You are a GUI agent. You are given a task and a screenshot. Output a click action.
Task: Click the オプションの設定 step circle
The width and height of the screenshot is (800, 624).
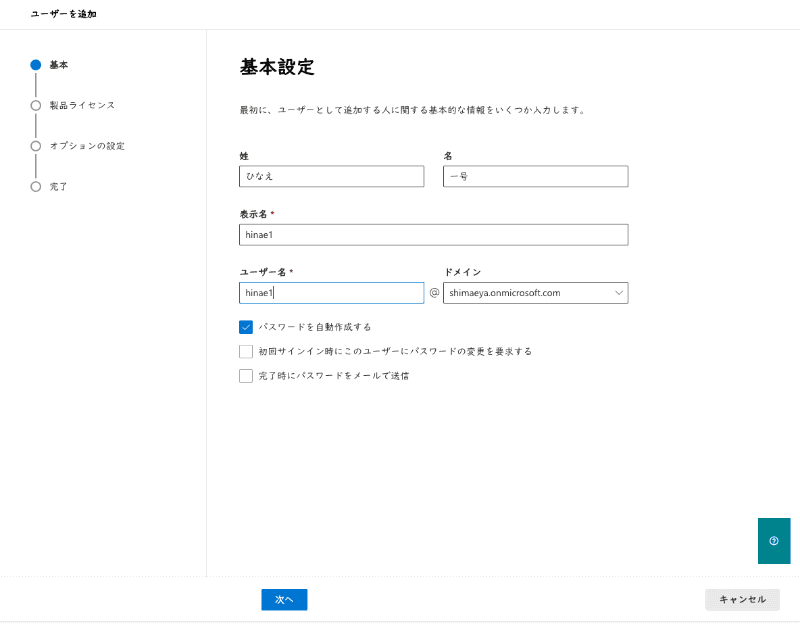coord(36,146)
